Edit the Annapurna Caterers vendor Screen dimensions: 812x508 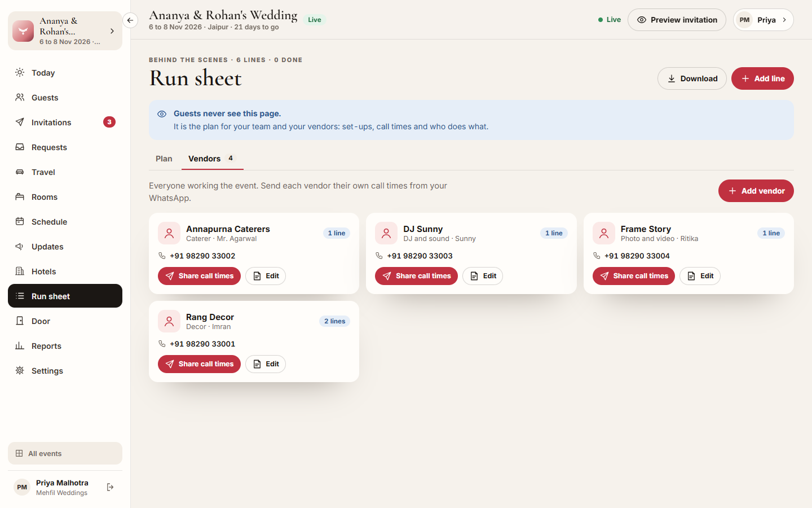coord(266,276)
